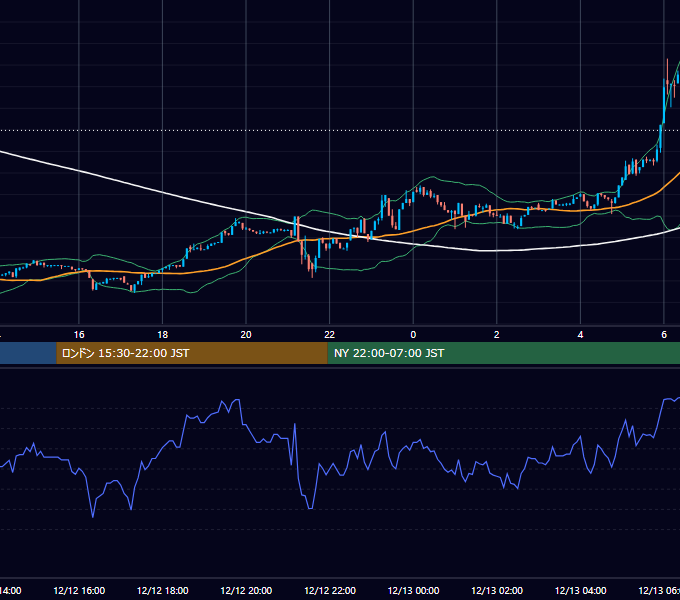
Task: Click the 22 hour axis label
Action: 330,335
